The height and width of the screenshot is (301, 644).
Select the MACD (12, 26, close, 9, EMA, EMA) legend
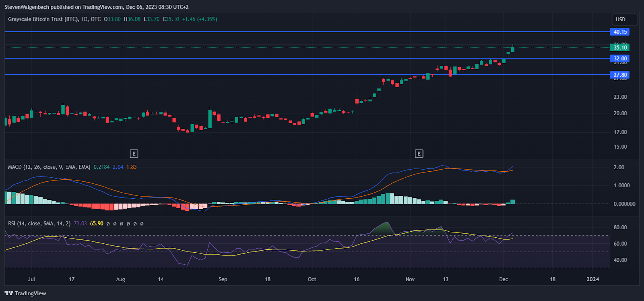[49, 167]
